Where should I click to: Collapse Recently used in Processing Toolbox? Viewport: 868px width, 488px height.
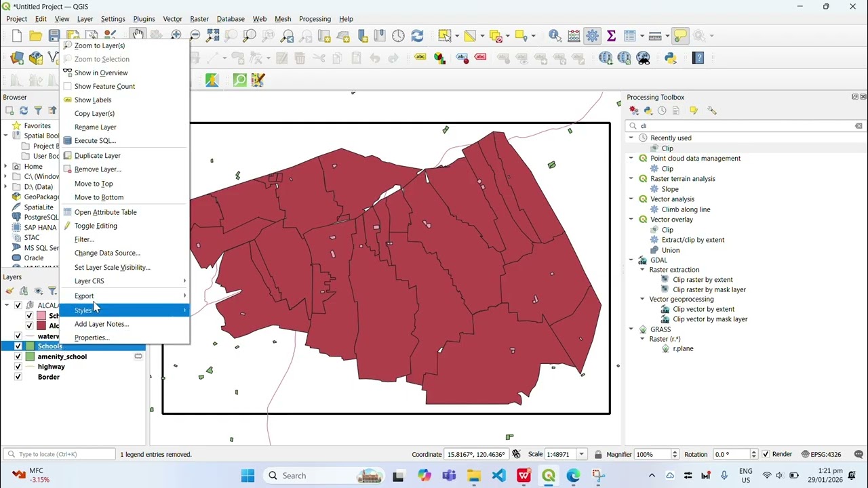pos(631,138)
